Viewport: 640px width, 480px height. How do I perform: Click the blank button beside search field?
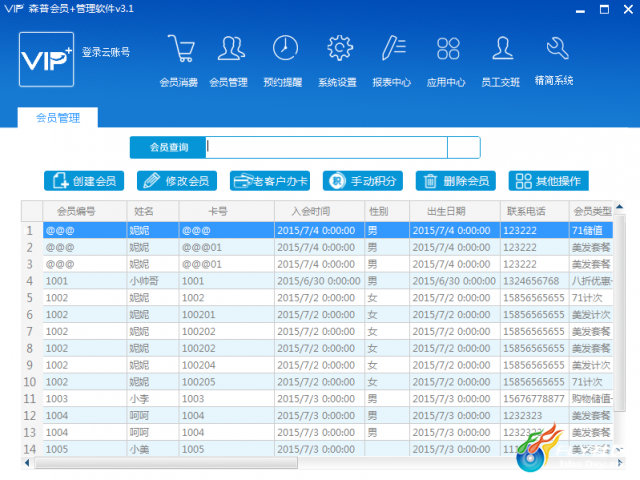pos(464,147)
